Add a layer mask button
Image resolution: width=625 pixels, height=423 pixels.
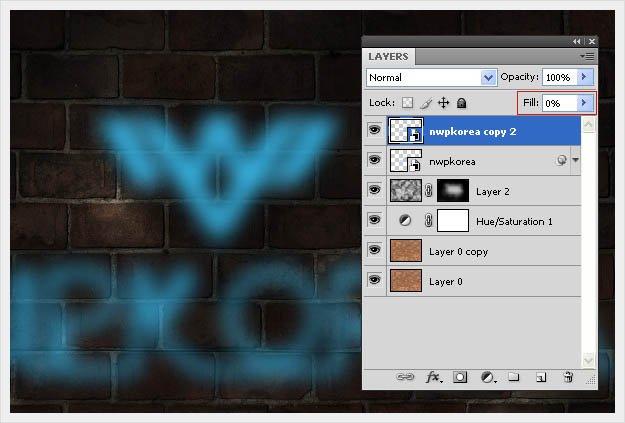tap(460, 377)
